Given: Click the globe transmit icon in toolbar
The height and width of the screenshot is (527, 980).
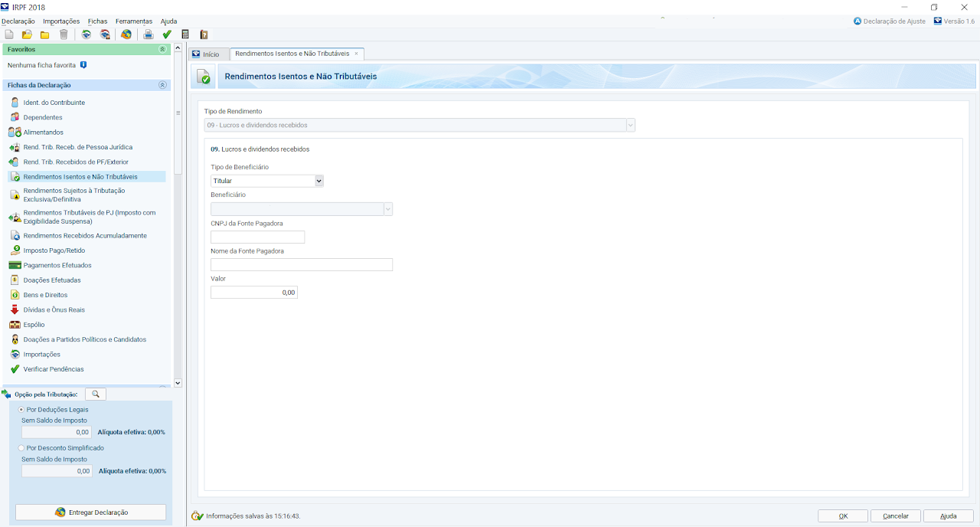Looking at the screenshot, I should point(126,34).
